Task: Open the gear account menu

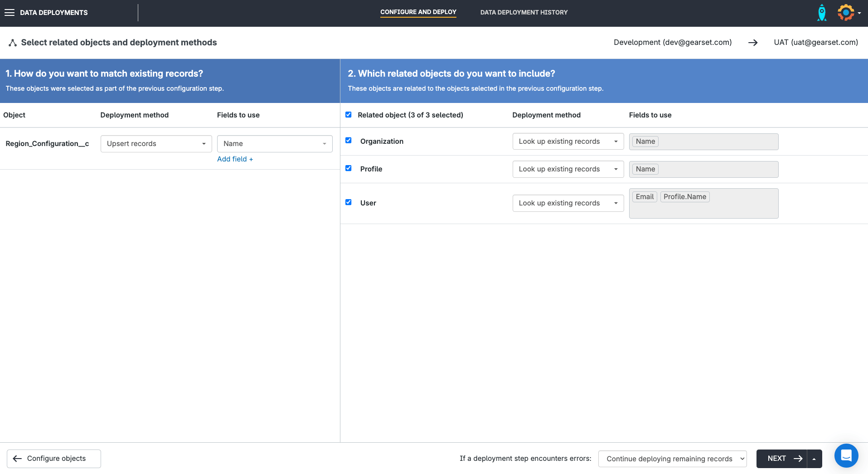Action: (x=848, y=13)
